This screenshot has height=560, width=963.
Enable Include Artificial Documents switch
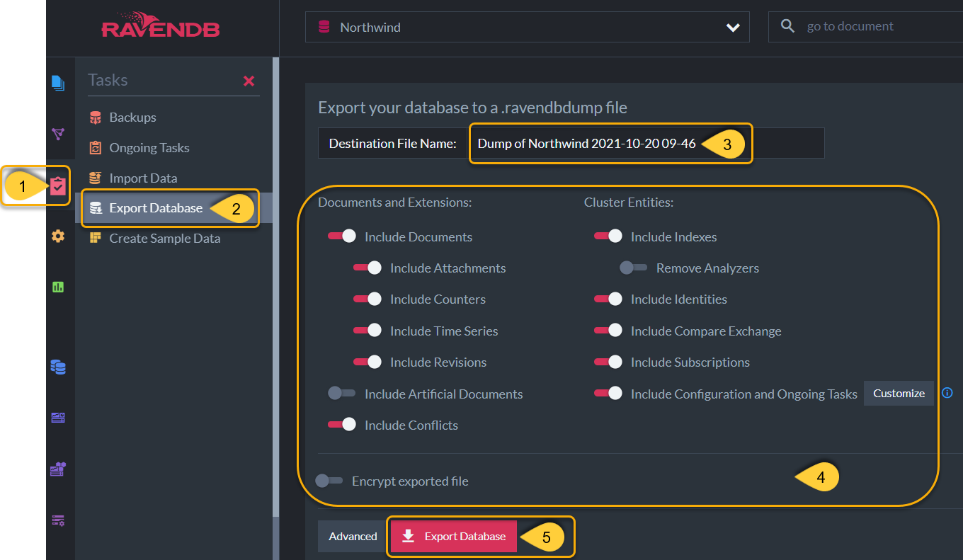click(341, 393)
